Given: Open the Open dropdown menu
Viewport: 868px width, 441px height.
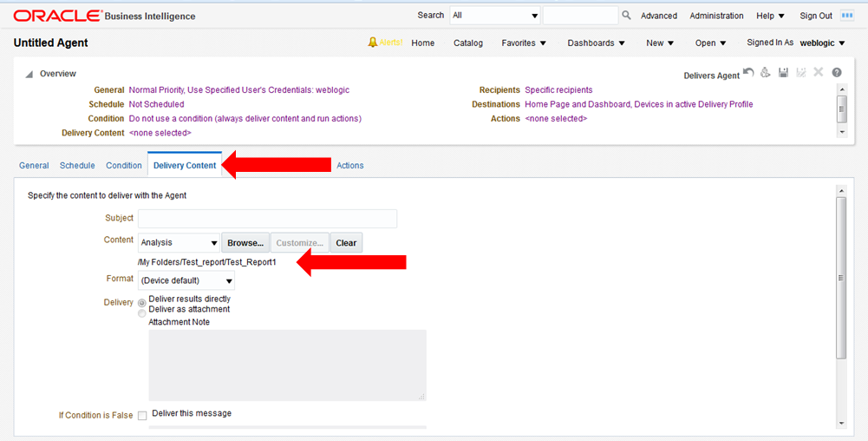Looking at the screenshot, I should [x=711, y=43].
